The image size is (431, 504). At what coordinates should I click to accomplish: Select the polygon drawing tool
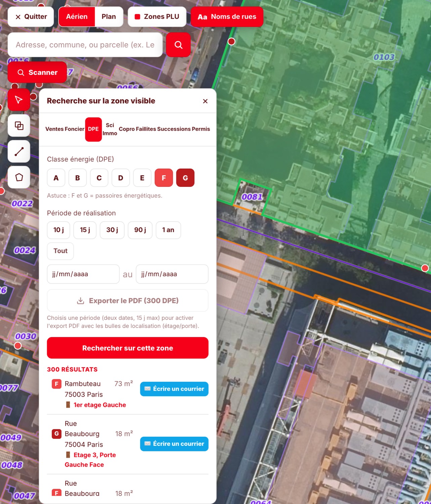(19, 177)
